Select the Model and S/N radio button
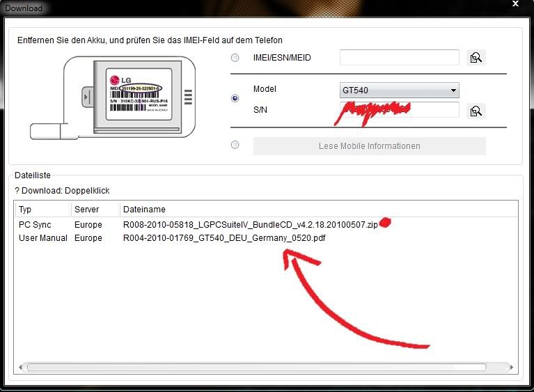534x392 pixels. point(235,98)
